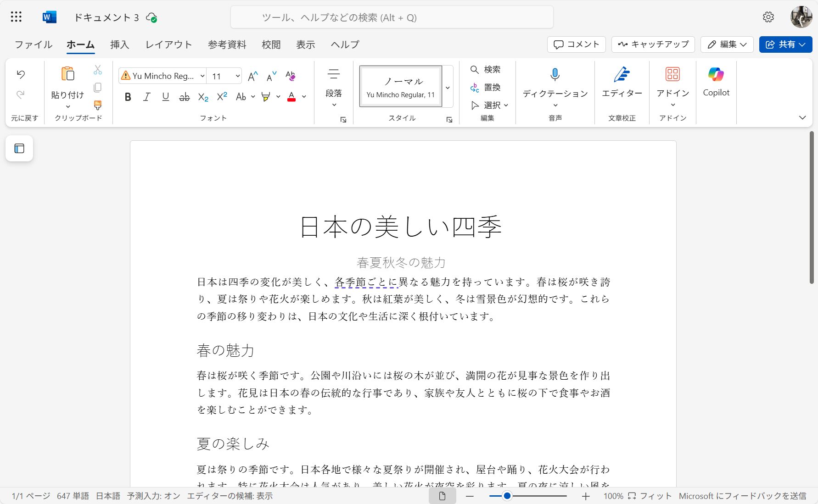Open the navigation pane icon
Viewport: 818px width, 504px height.
click(x=19, y=148)
